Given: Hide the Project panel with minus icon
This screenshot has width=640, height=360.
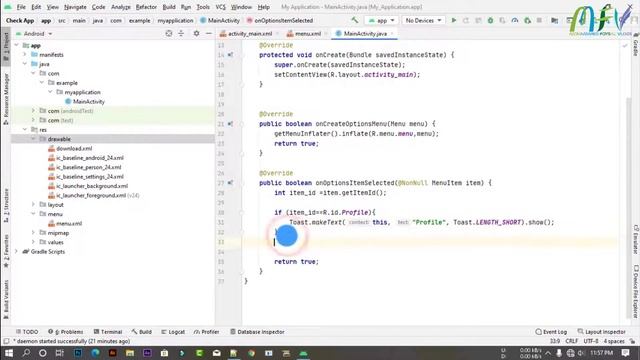Looking at the screenshot, I should 209,33.
